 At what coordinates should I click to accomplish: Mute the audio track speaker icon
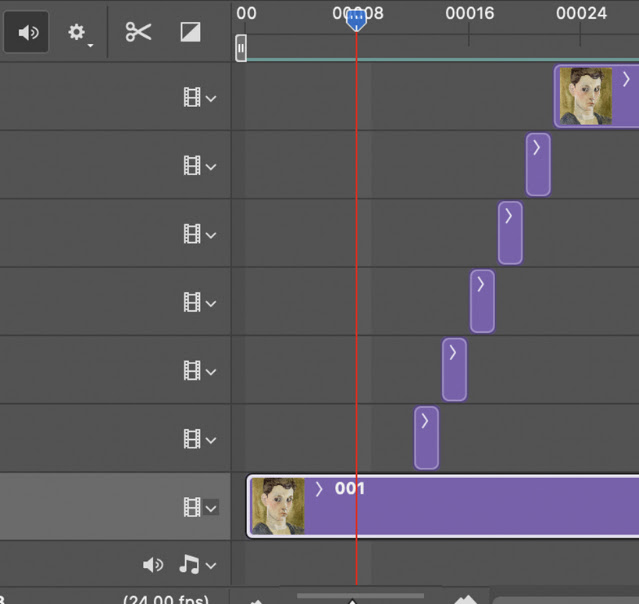[153, 565]
